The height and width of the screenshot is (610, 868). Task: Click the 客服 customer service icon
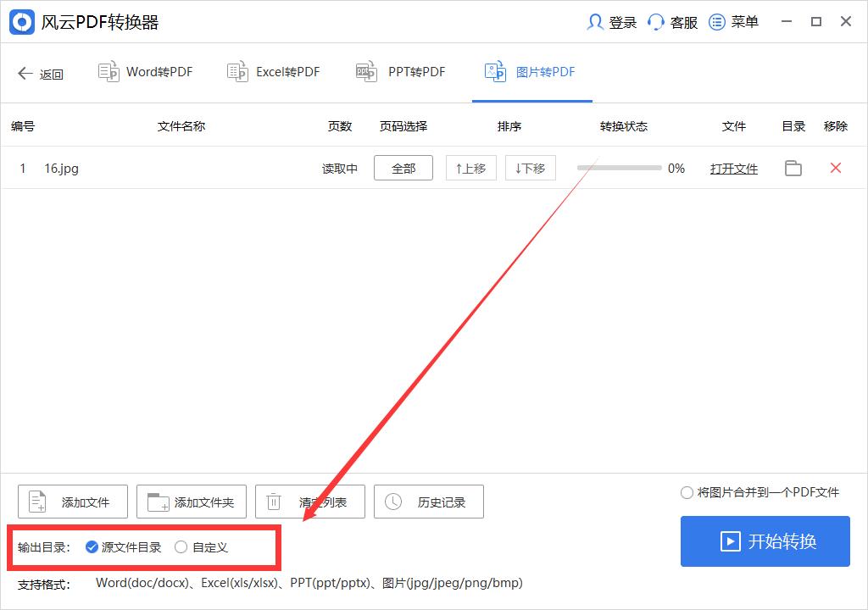[x=656, y=22]
